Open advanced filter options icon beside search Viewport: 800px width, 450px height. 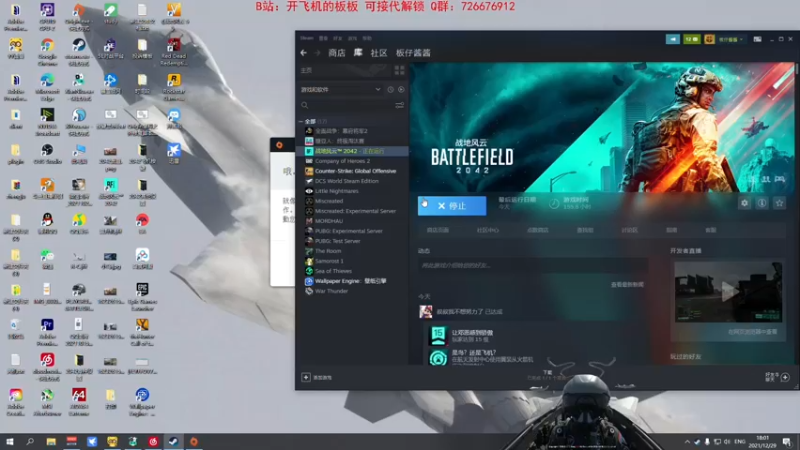click(399, 105)
